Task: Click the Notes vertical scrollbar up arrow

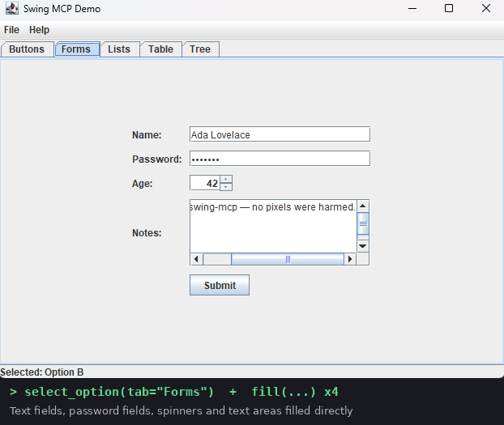Action: click(363, 206)
